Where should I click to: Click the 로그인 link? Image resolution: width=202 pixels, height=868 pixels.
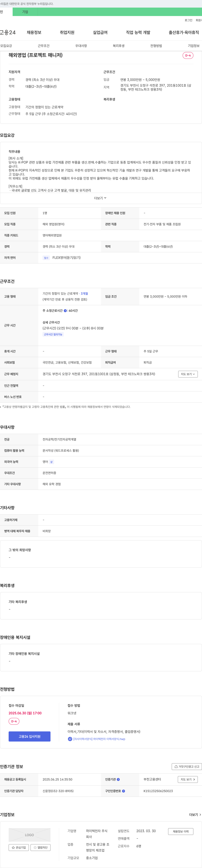pyautogui.click(x=188, y=20)
